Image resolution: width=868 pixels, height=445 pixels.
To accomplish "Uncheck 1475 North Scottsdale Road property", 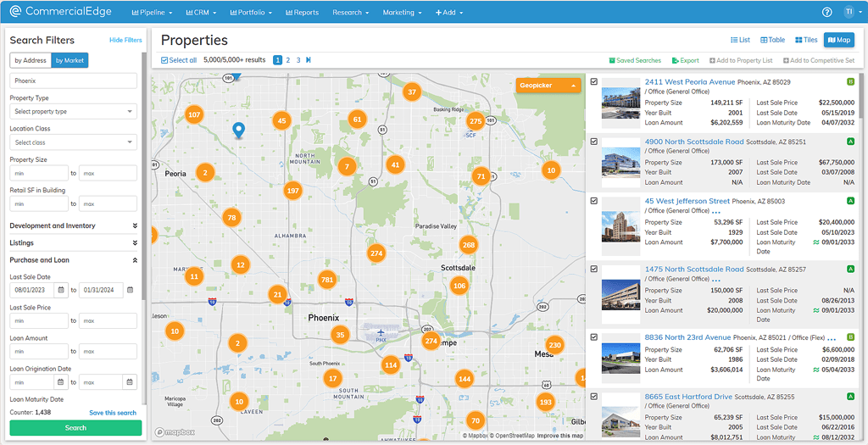I will click(594, 269).
